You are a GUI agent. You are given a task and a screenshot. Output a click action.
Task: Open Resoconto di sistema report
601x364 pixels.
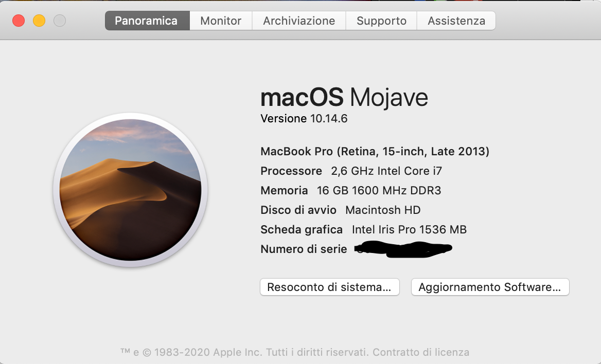tap(329, 287)
